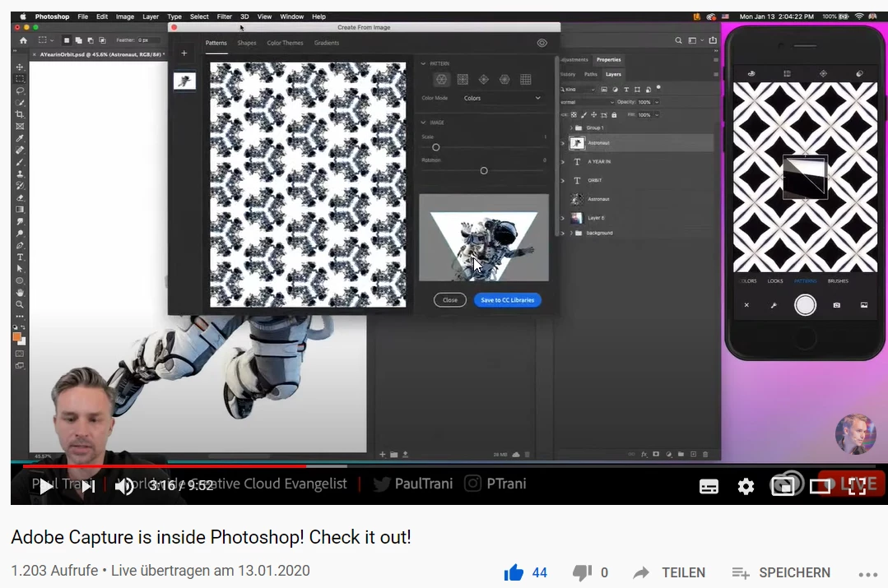Screen dimensions: 888x588
Task: Expand the Group 1 layer folder
Action: pyautogui.click(x=571, y=128)
